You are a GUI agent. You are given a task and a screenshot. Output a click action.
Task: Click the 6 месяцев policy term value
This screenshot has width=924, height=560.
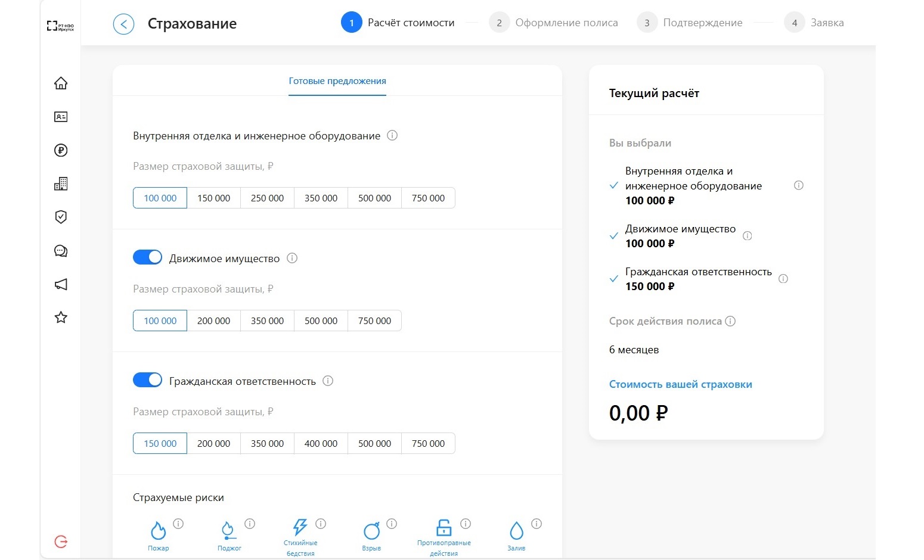point(634,350)
